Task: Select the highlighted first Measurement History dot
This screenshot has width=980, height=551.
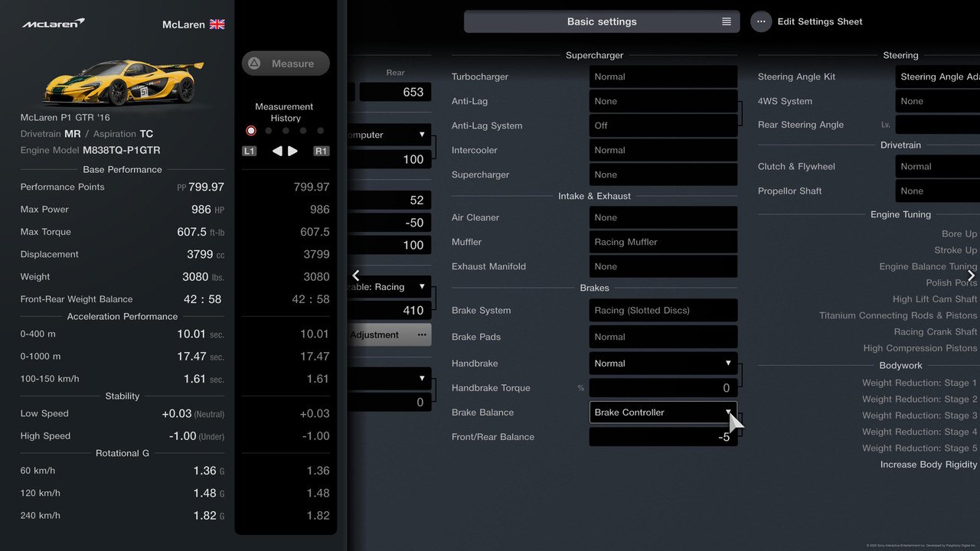Action: 251,131
